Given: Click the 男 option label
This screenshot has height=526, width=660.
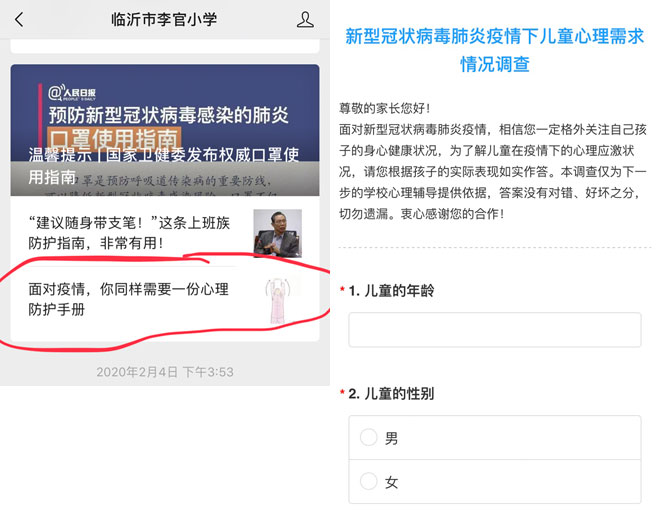Looking at the screenshot, I should click(391, 438).
